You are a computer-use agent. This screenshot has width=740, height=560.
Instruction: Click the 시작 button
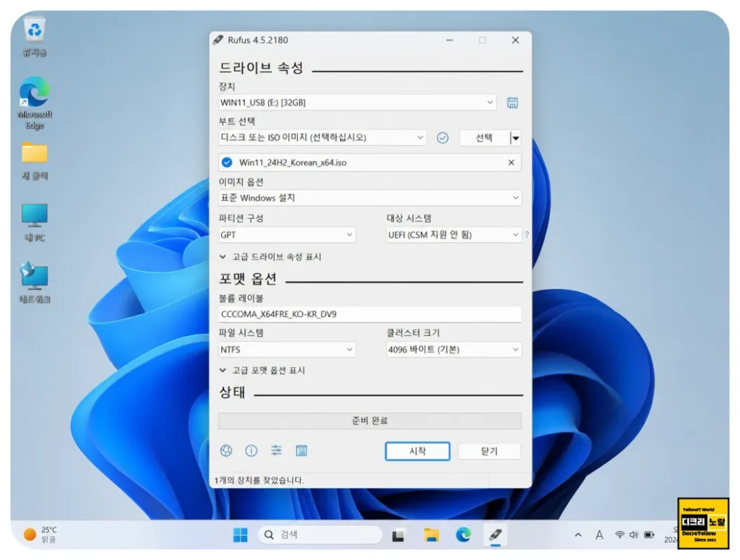(x=418, y=451)
